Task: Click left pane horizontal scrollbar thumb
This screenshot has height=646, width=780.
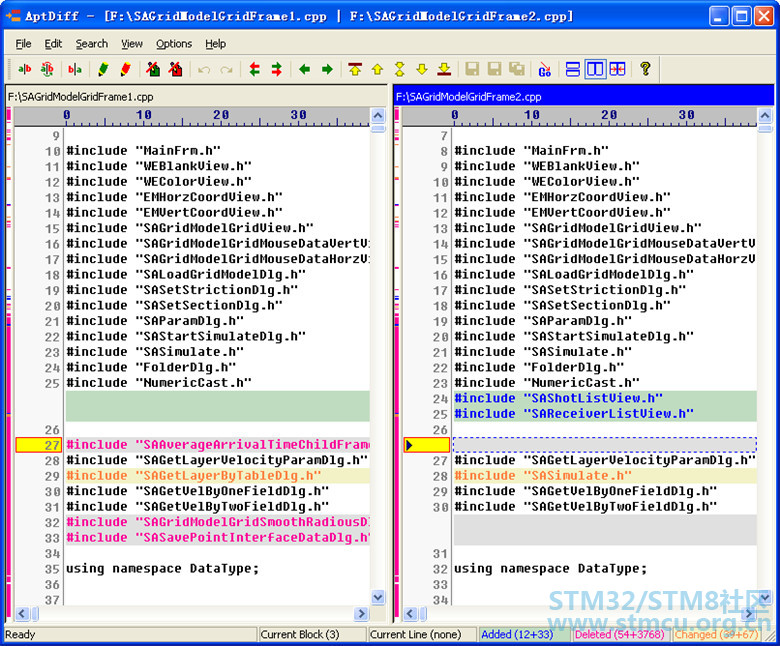Action: [x=35, y=614]
